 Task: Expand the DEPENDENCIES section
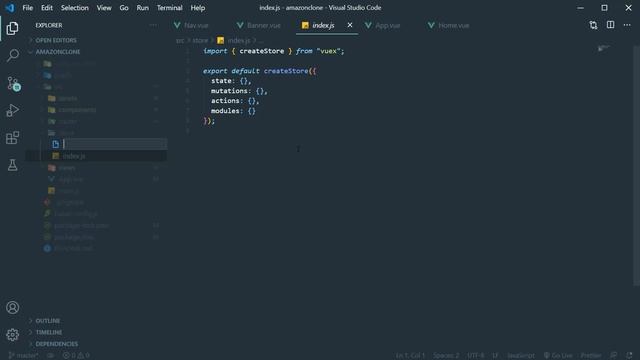56,344
